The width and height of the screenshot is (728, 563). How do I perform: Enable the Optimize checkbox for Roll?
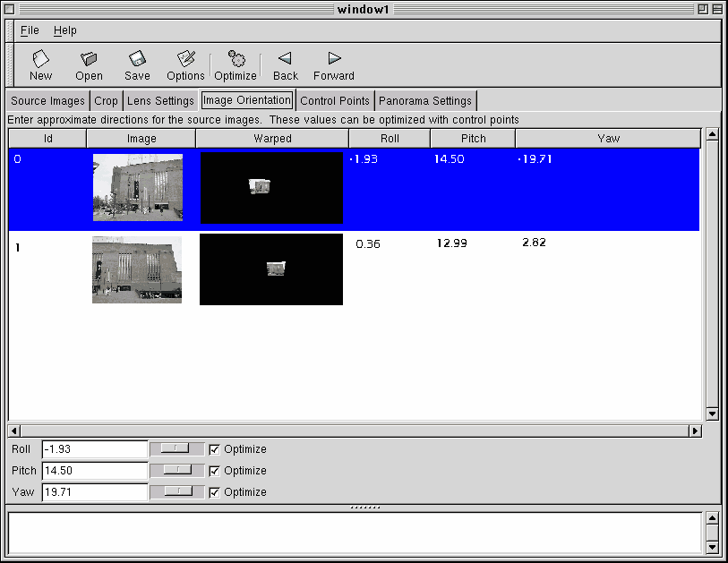[213, 448]
